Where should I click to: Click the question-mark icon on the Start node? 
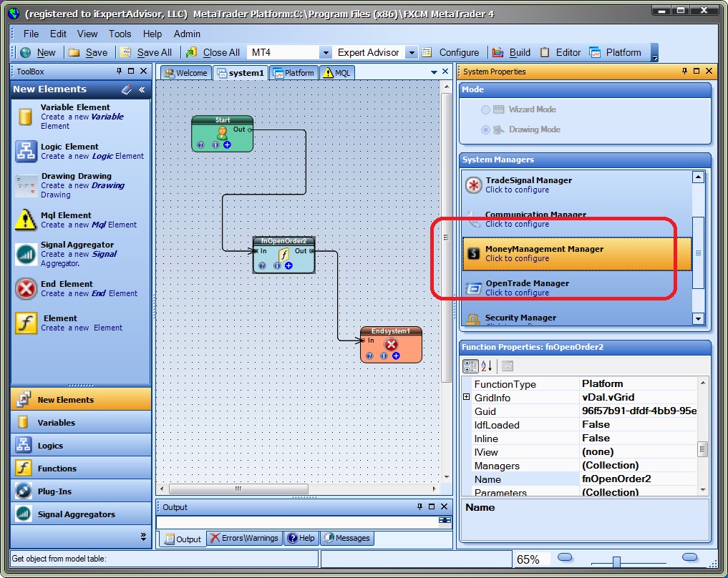200,144
